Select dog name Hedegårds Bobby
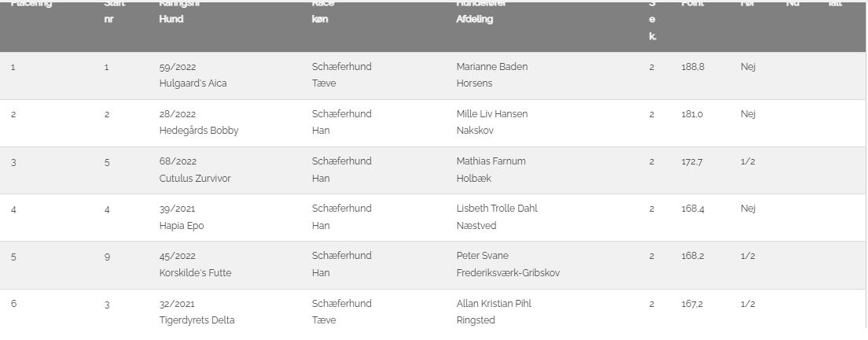The height and width of the screenshot is (340, 868). coord(198,131)
